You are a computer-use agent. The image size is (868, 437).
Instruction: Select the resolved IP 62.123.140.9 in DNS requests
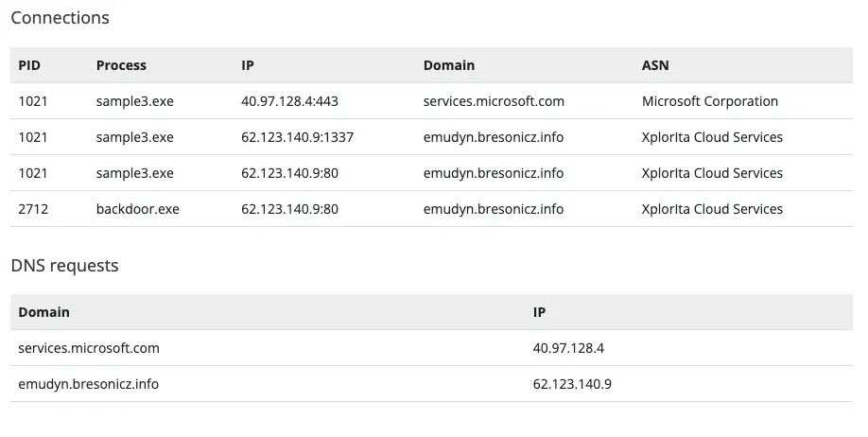(x=572, y=384)
